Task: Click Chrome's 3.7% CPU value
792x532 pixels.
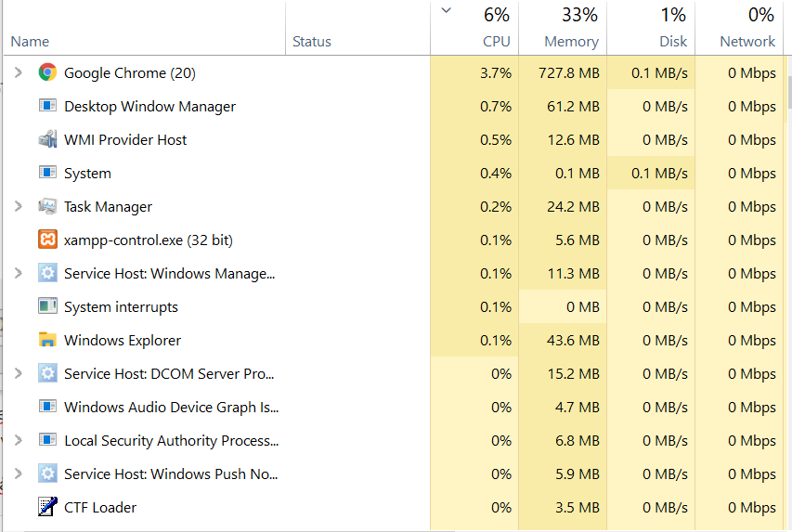Action: pyautogui.click(x=496, y=73)
